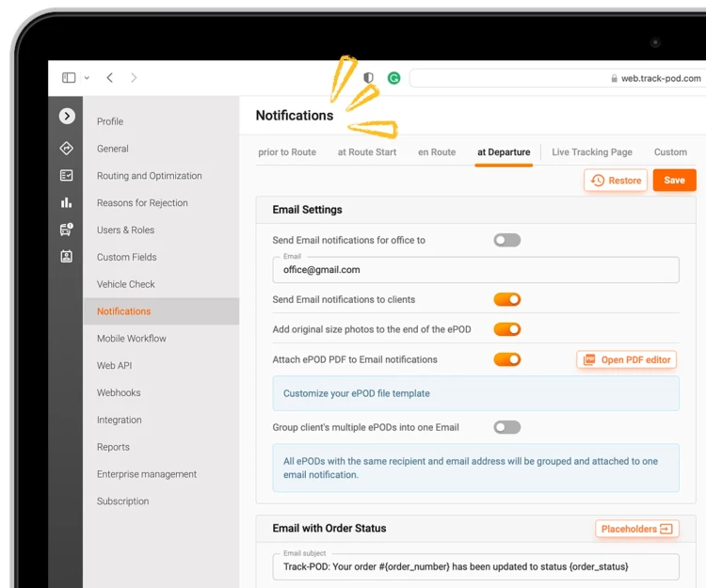Open the contacts badge icon in sidebar
The width and height of the screenshot is (706, 588).
(x=66, y=257)
